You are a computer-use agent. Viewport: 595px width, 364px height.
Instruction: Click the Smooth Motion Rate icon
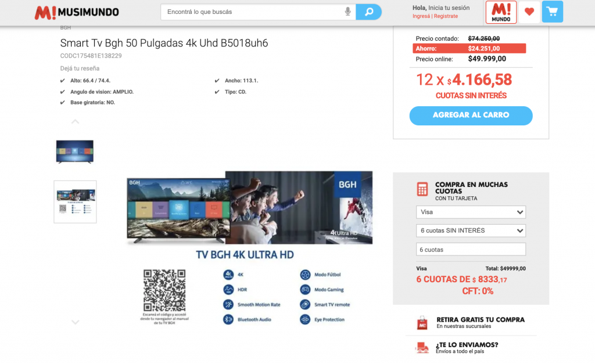click(x=228, y=304)
